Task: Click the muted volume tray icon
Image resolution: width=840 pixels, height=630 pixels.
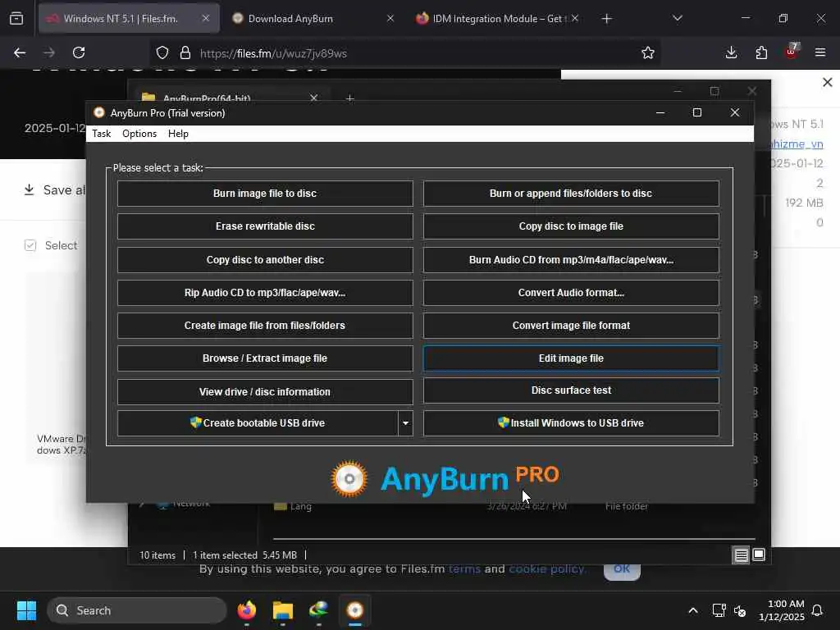Action: point(740,610)
